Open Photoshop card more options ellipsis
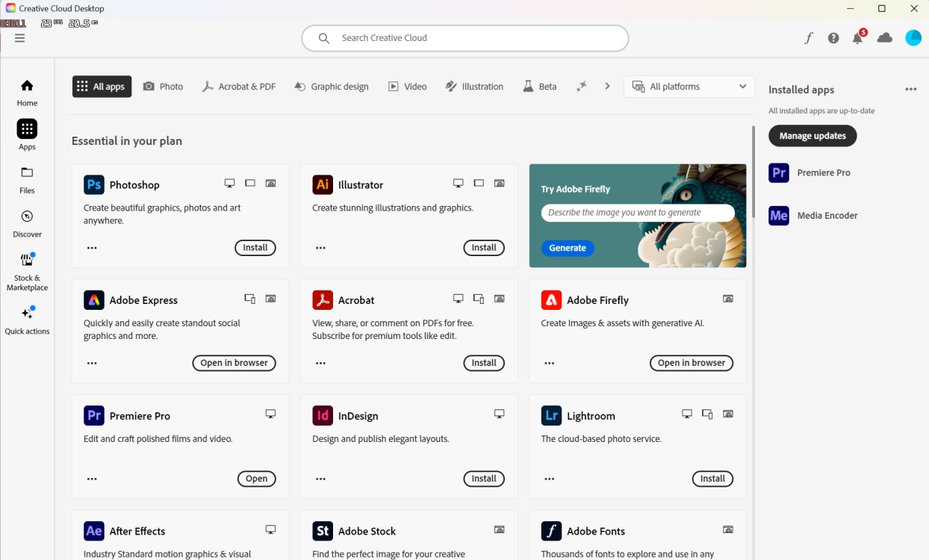Screen dimensions: 929x560 click(x=92, y=248)
